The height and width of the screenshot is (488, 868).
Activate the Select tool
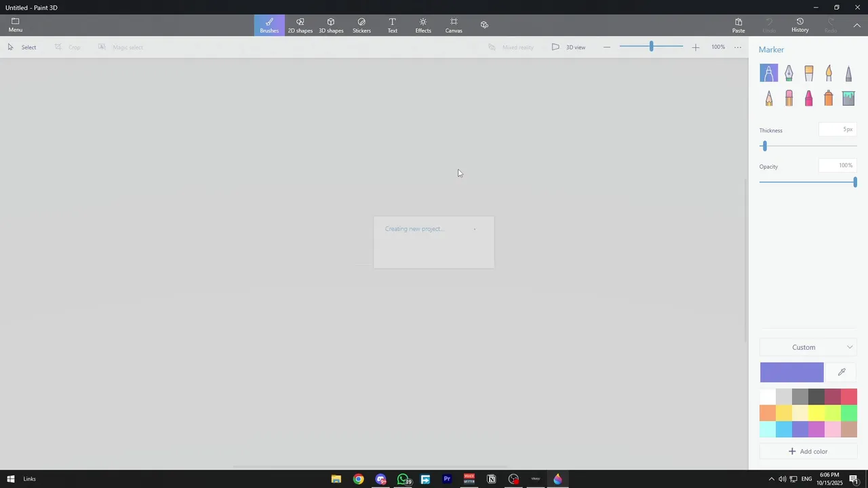pyautogui.click(x=22, y=47)
